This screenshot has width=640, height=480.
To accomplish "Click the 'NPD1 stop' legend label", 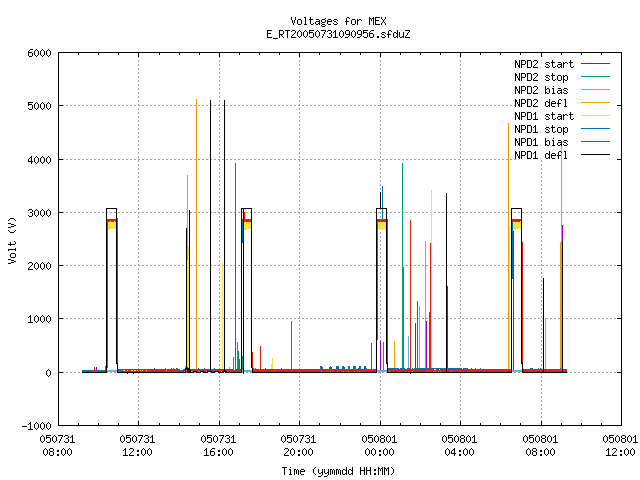I will point(541,129).
